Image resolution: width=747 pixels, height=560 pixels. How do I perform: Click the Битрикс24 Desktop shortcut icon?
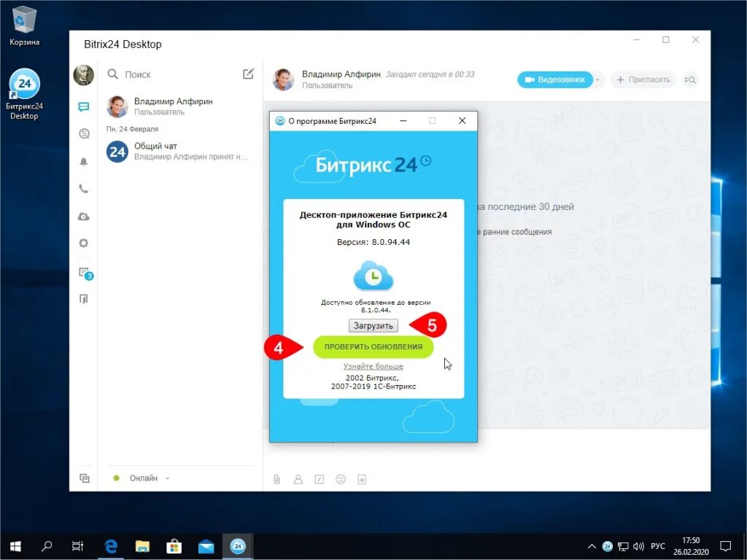[x=24, y=94]
